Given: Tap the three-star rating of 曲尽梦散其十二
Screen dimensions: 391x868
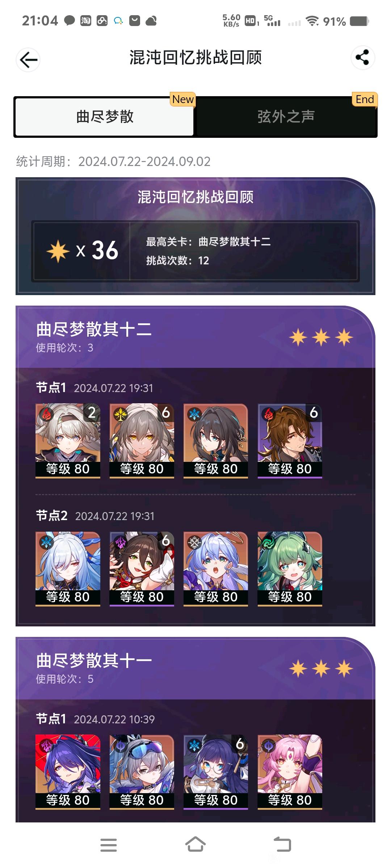Looking at the screenshot, I should click(x=321, y=337).
